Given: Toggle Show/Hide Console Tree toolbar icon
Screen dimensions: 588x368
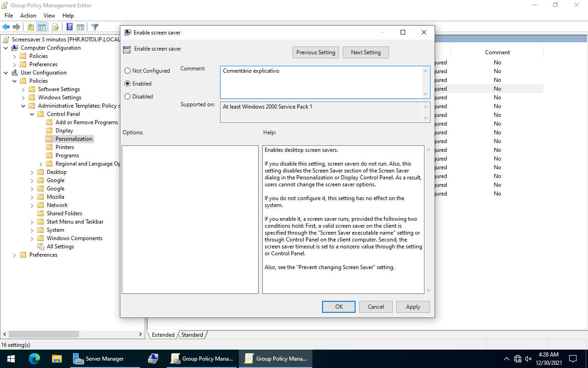Looking at the screenshot, I should (x=42, y=27).
